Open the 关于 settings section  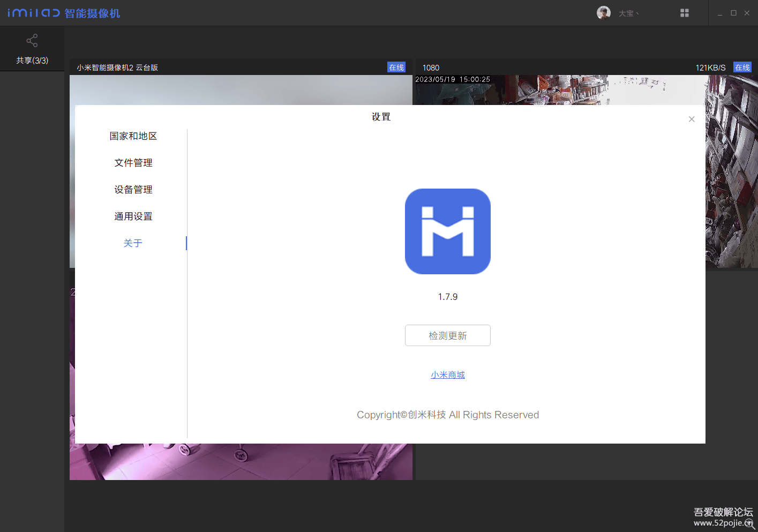133,243
